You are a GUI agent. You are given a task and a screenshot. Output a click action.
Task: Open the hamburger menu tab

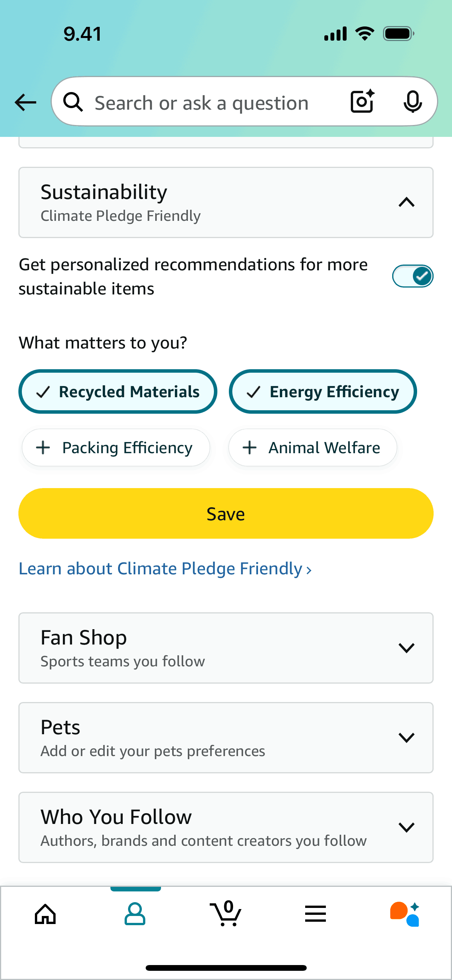pos(316,914)
